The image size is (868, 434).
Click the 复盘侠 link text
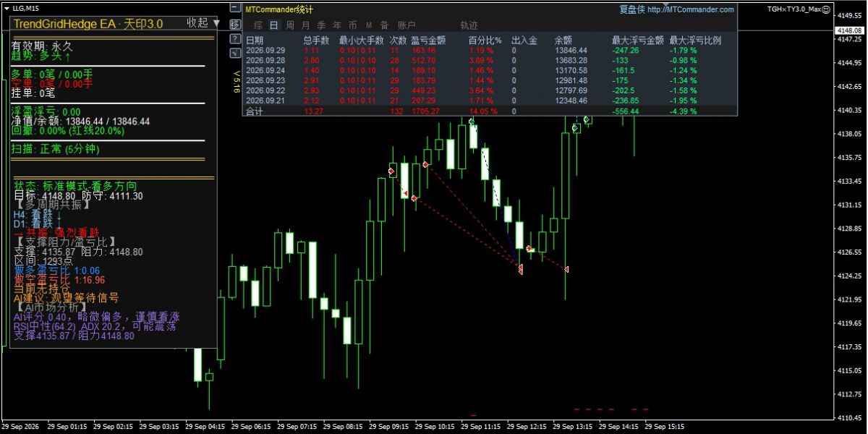pyautogui.click(x=632, y=9)
